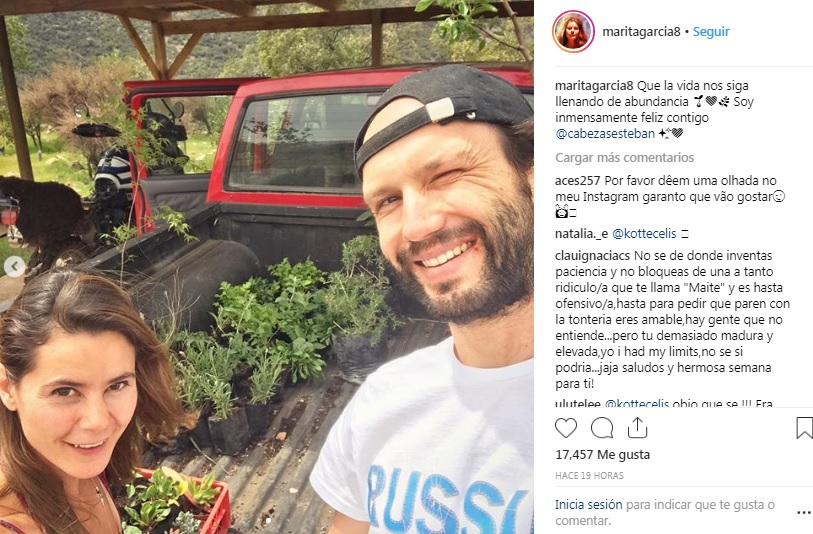Open @cabezasesteban mention in caption
813x534 pixels.
[x=605, y=134]
